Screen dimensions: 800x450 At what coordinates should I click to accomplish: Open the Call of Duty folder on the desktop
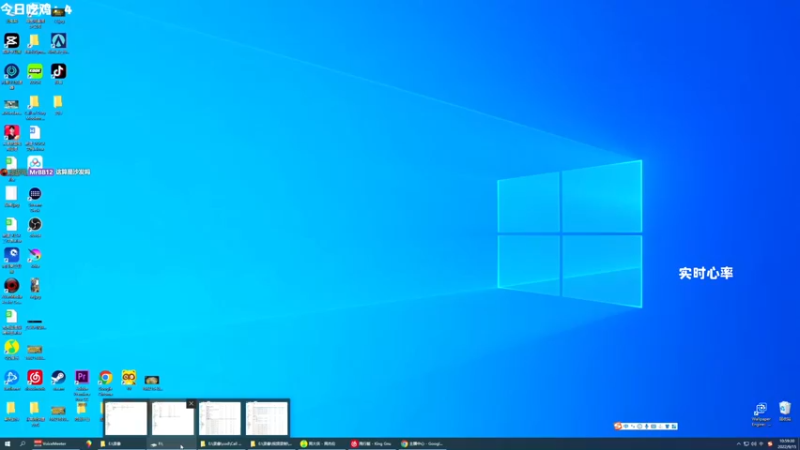[35, 103]
